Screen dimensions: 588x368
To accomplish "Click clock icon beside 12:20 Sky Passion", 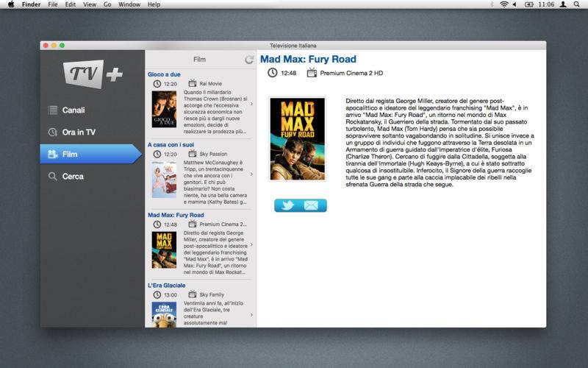I will pos(157,154).
